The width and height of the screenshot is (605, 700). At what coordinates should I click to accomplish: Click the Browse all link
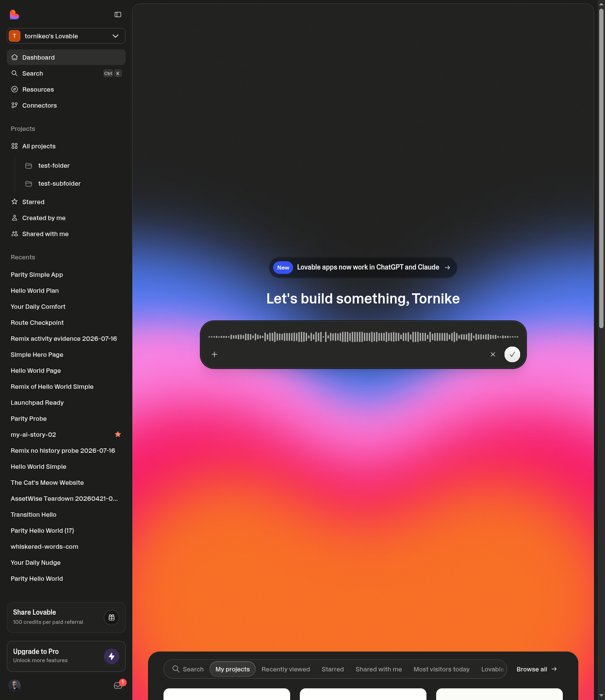[x=537, y=669]
